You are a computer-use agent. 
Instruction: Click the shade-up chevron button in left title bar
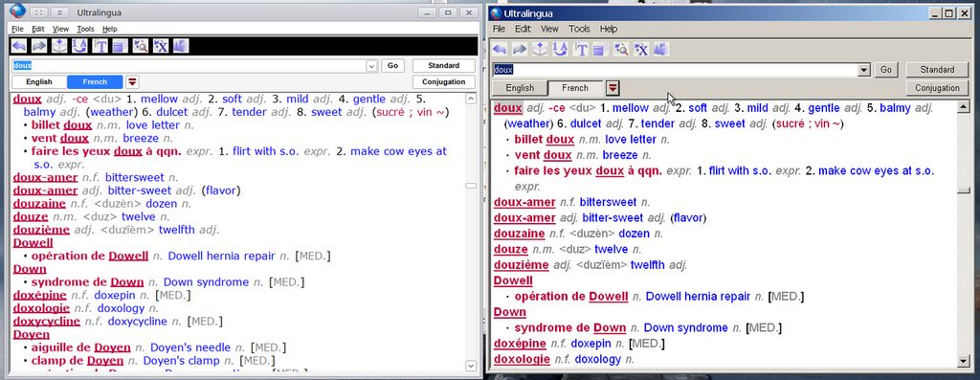(x=59, y=12)
